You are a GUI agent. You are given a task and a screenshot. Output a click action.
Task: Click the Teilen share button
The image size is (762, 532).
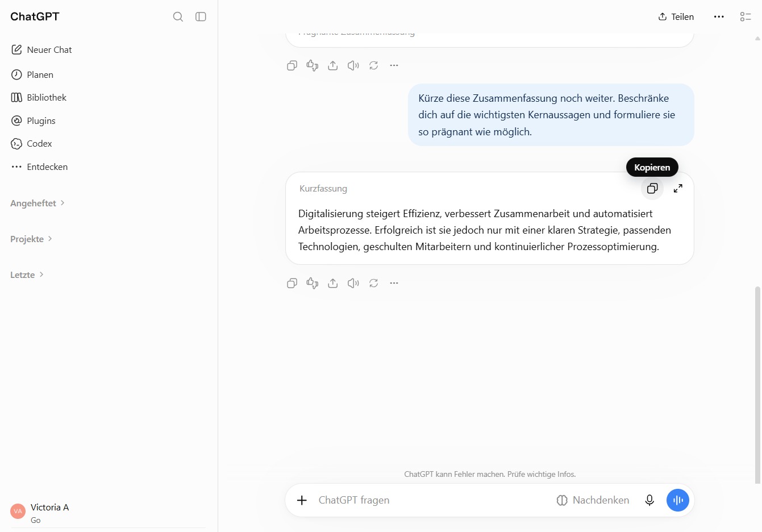[x=676, y=16]
